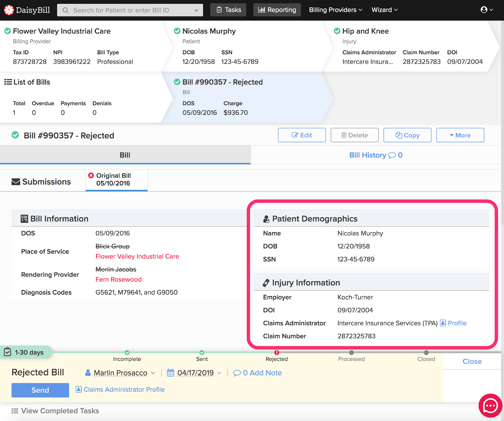Open the Reporting page
The width and height of the screenshot is (504, 421).
[277, 10]
